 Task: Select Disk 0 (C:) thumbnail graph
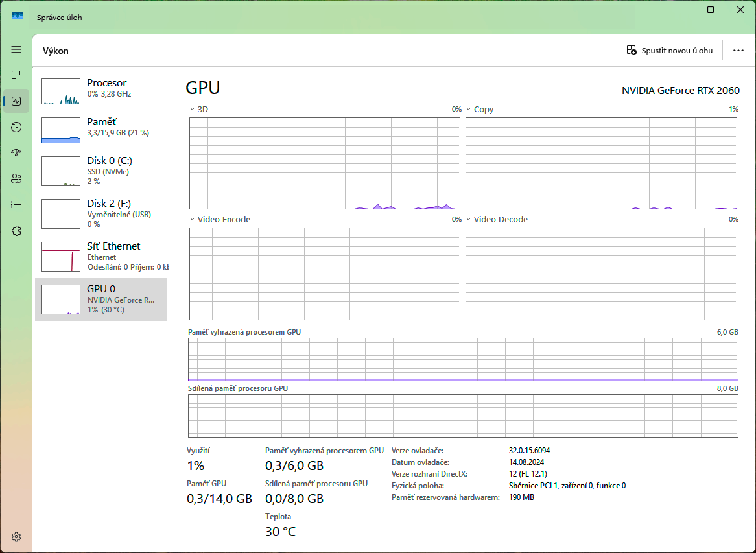coord(61,171)
